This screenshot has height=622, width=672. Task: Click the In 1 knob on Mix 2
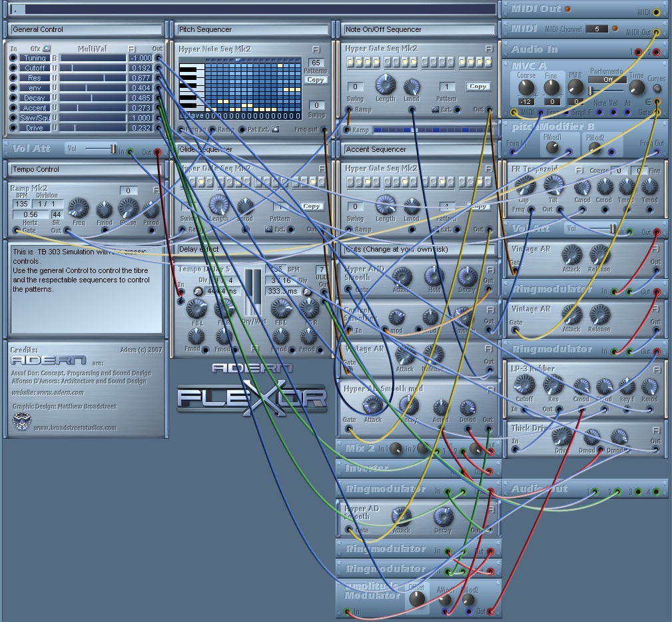(x=396, y=449)
